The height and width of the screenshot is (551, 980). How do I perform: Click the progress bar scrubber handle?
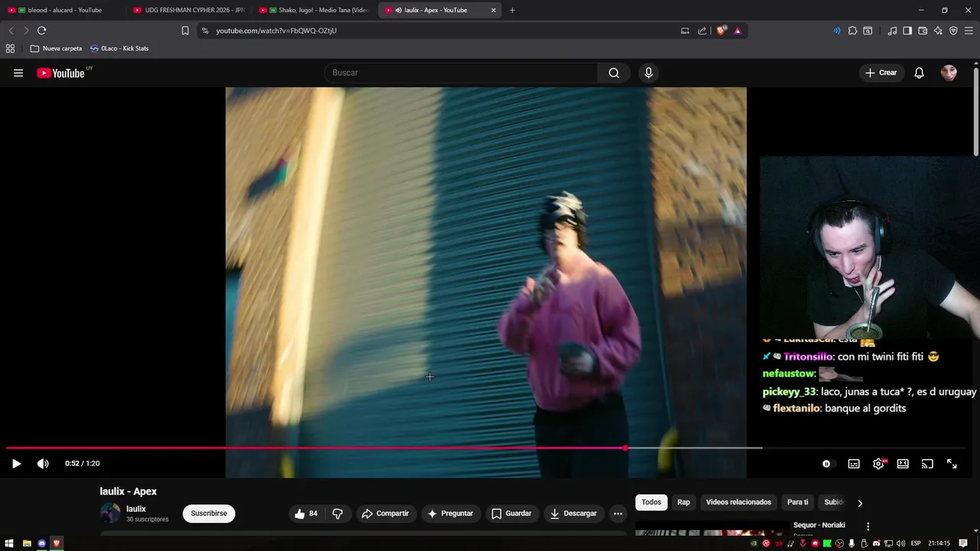626,448
